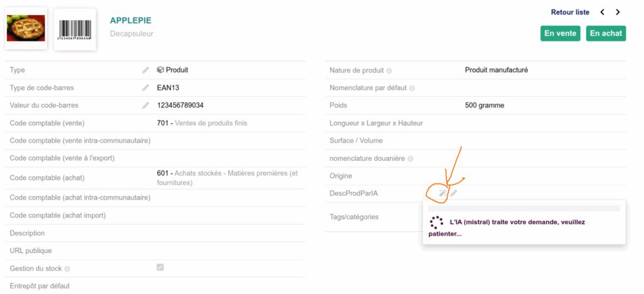This screenshot has width=644, height=294.
Task: Open the barcode image thumbnail
Action: [x=75, y=30]
